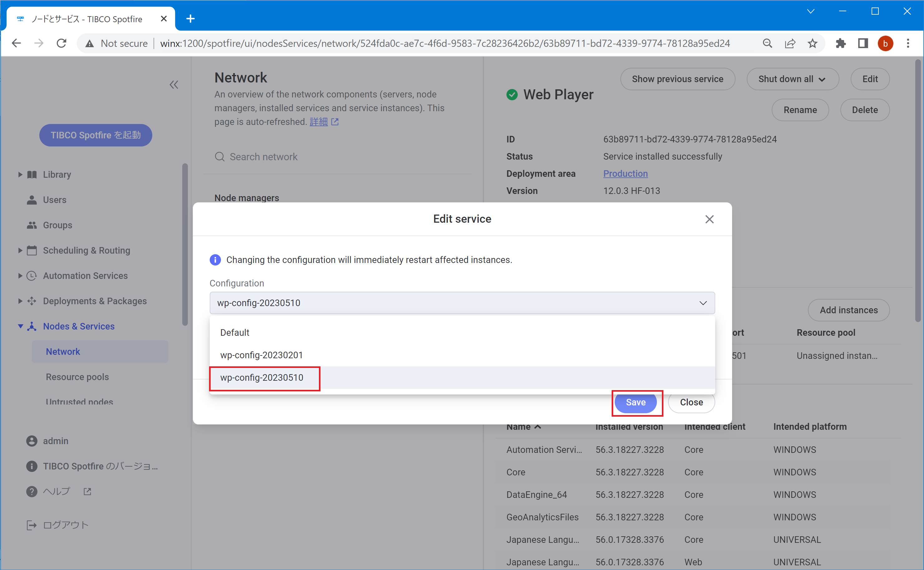Screen dimensions: 924x570
Task: Close the Edit service dialog with X
Action: click(709, 219)
